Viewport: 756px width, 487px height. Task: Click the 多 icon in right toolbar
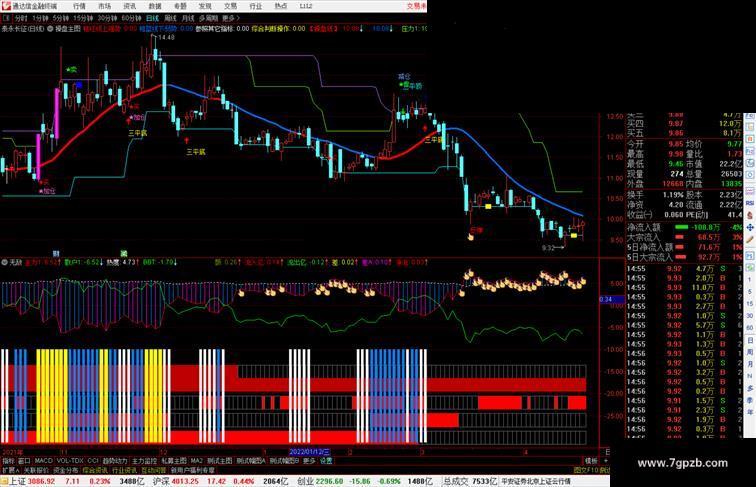click(x=750, y=388)
